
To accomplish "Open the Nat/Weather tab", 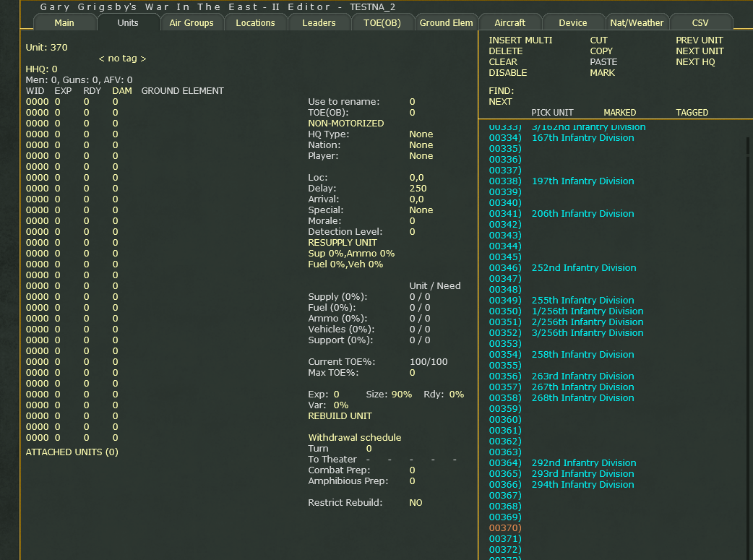I will pyautogui.click(x=637, y=22).
